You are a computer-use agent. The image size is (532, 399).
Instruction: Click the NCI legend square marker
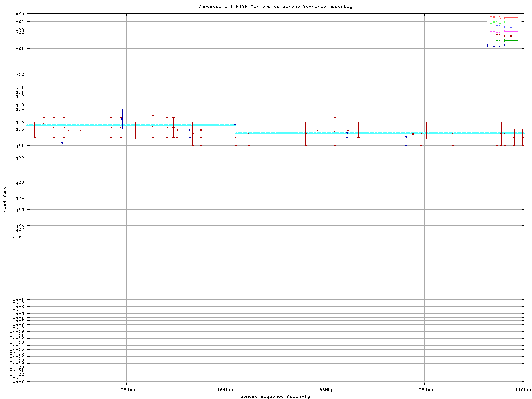click(511, 27)
